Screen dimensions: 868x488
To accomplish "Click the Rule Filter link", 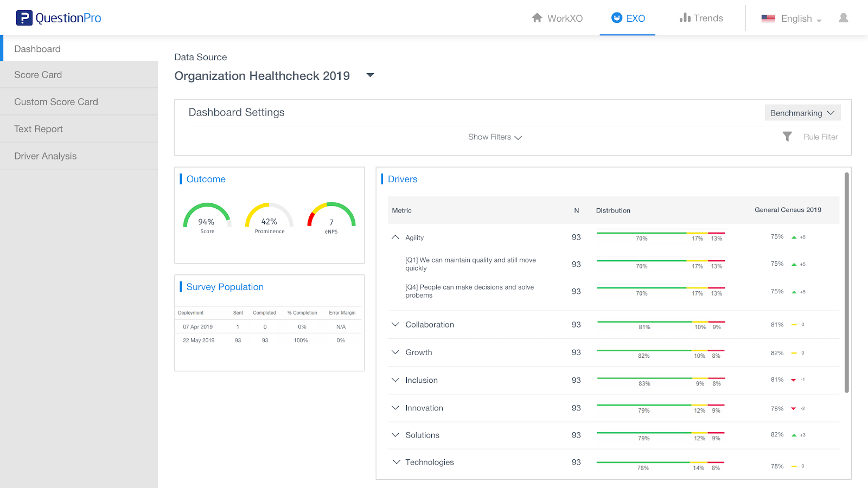I will (820, 137).
